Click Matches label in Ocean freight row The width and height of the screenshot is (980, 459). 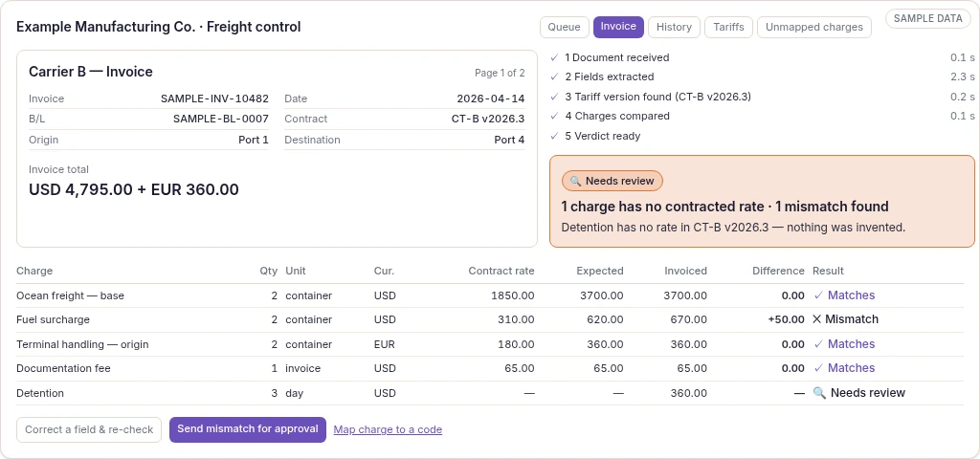pyautogui.click(x=851, y=295)
